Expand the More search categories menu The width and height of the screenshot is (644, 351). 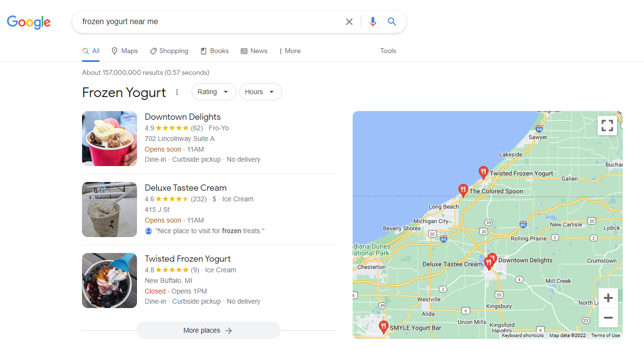click(x=289, y=51)
